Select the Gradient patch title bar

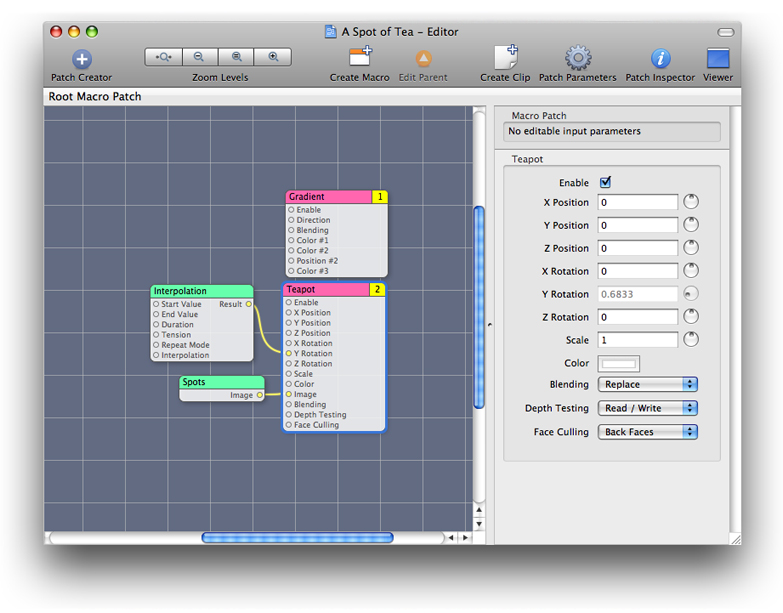point(328,197)
